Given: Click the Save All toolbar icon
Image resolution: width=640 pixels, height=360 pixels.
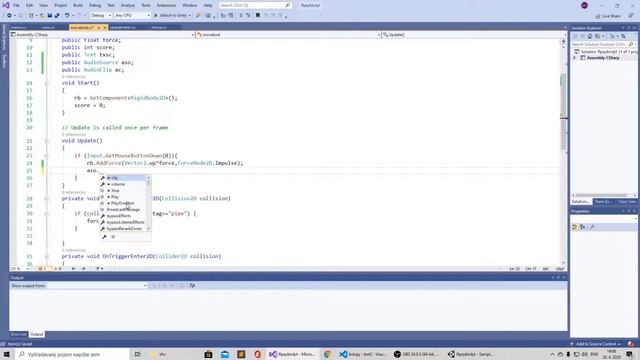Looking at the screenshot, I should pos(57,16).
